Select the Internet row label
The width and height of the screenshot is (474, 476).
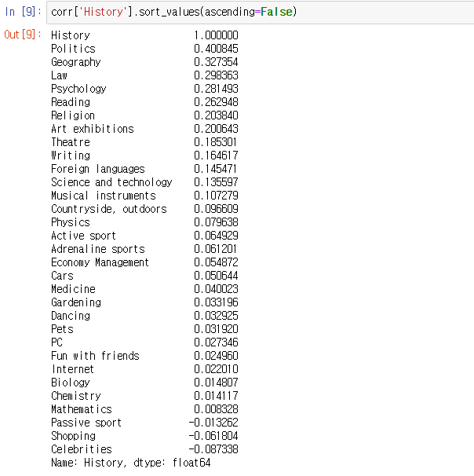click(x=73, y=369)
